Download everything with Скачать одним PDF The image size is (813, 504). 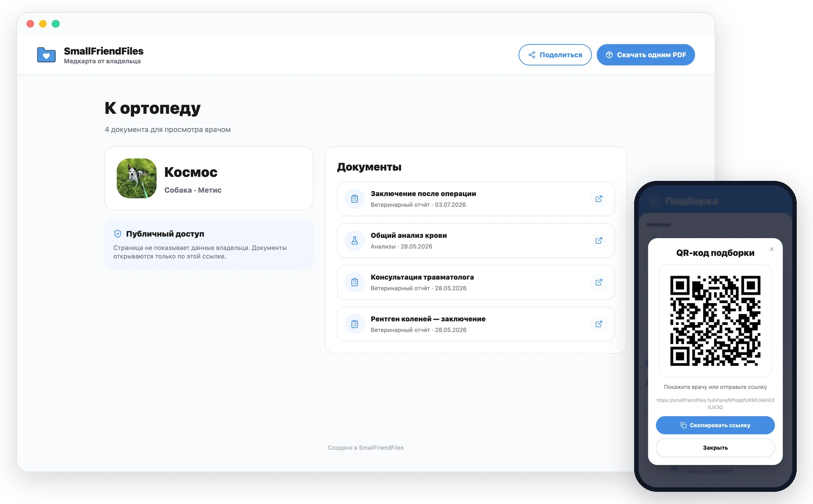click(x=646, y=55)
